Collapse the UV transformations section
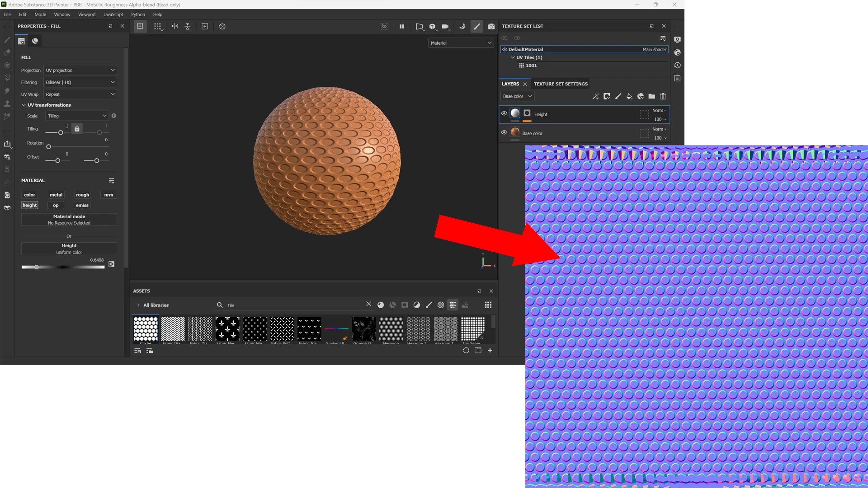The width and height of the screenshot is (868, 488). tap(24, 105)
